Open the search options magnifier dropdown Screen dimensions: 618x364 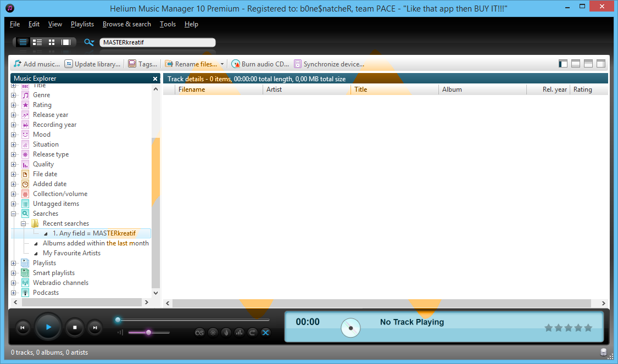coord(89,42)
